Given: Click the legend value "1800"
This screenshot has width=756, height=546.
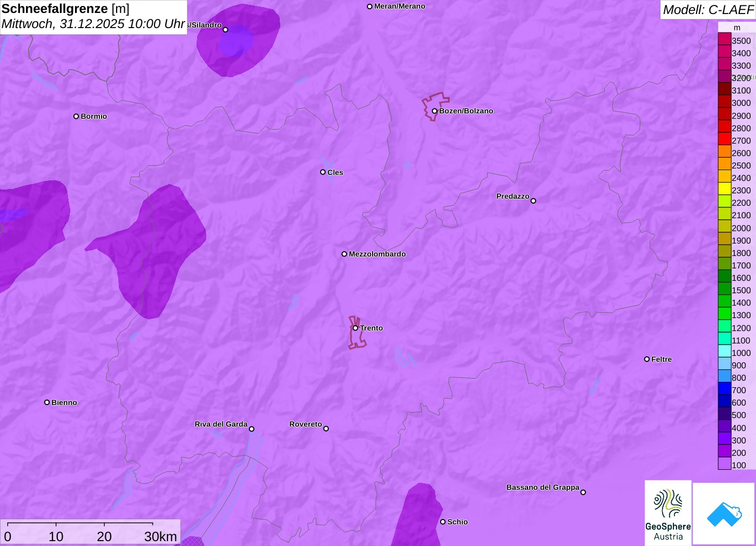Looking at the screenshot, I should coord(741,253).
